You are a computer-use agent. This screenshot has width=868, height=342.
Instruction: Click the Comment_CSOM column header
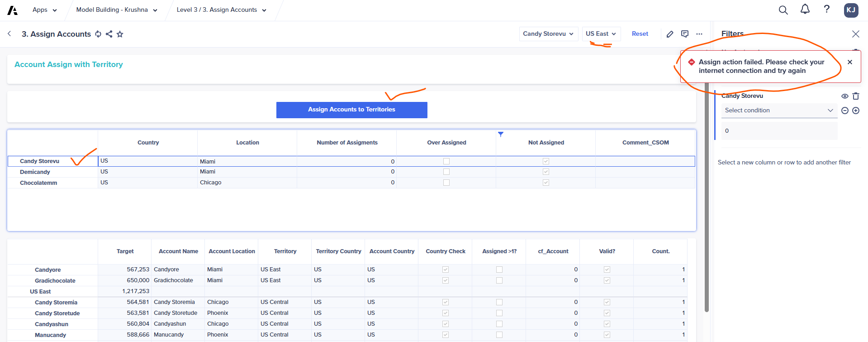(x=645, y=143)
